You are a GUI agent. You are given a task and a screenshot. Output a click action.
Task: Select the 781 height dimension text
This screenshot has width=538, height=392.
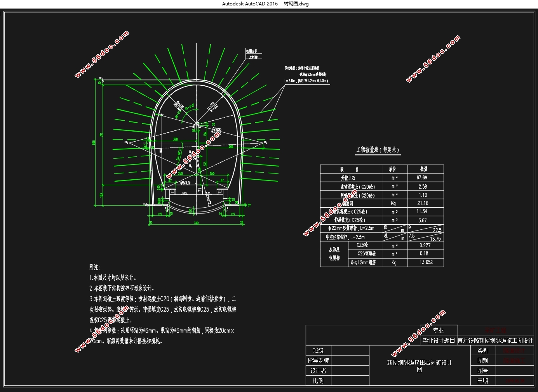tap(102, 135)
